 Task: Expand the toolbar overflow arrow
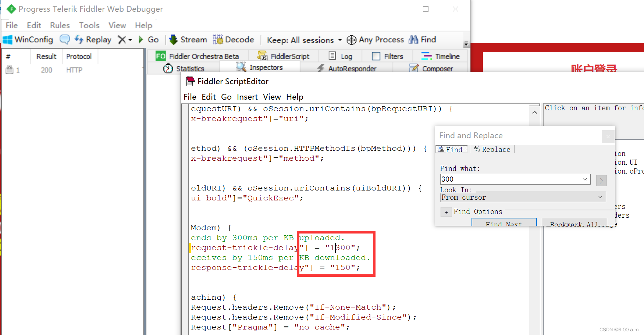[466, 44]
